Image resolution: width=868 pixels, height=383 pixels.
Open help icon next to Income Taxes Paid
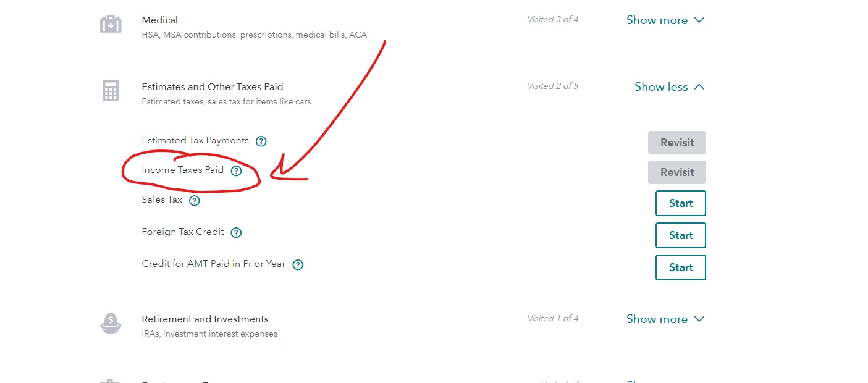(236, 170)
